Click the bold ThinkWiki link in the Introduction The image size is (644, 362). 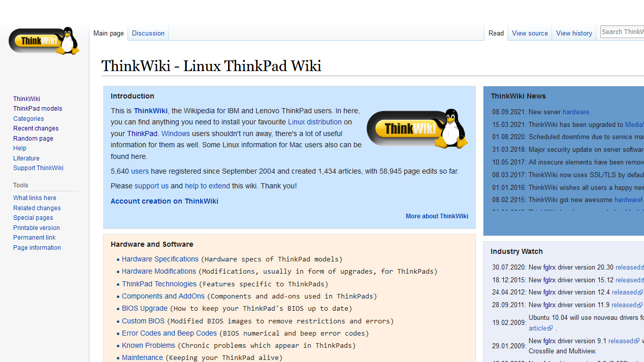click(x=151, y=111)
